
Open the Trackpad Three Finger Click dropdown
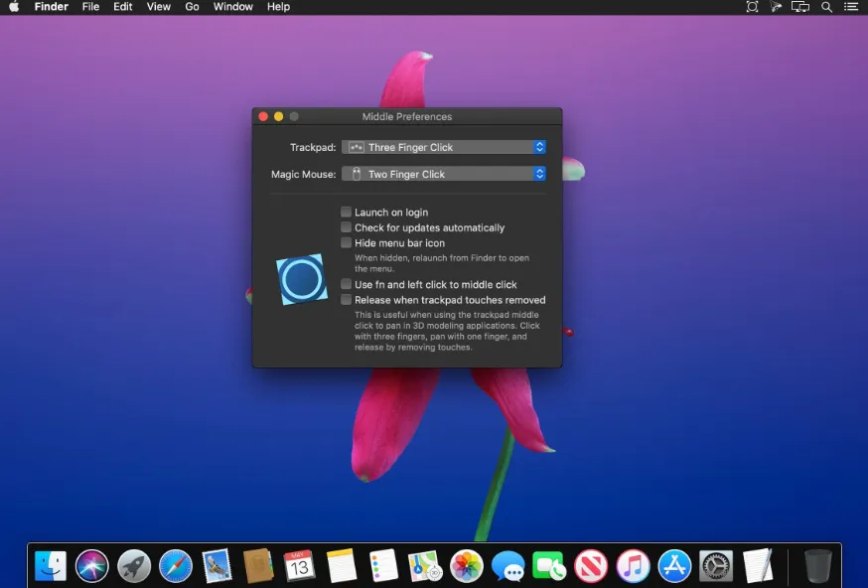click(444, 147)
